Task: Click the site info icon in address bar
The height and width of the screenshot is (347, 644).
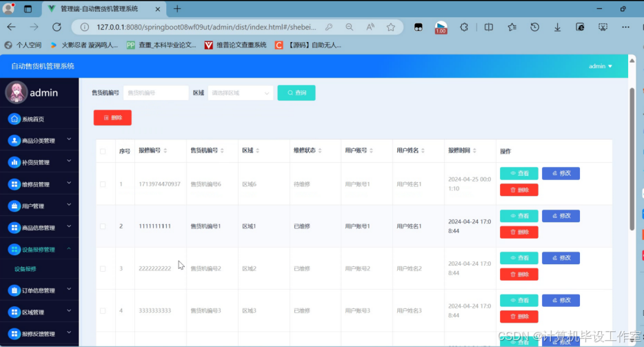Action: point(85,27)
